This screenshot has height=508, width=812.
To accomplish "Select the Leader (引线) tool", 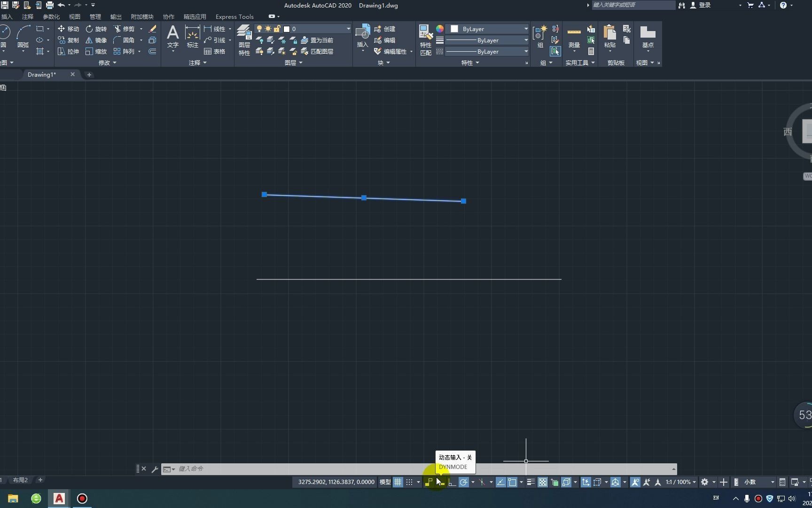I will click(x=215, y=40).
